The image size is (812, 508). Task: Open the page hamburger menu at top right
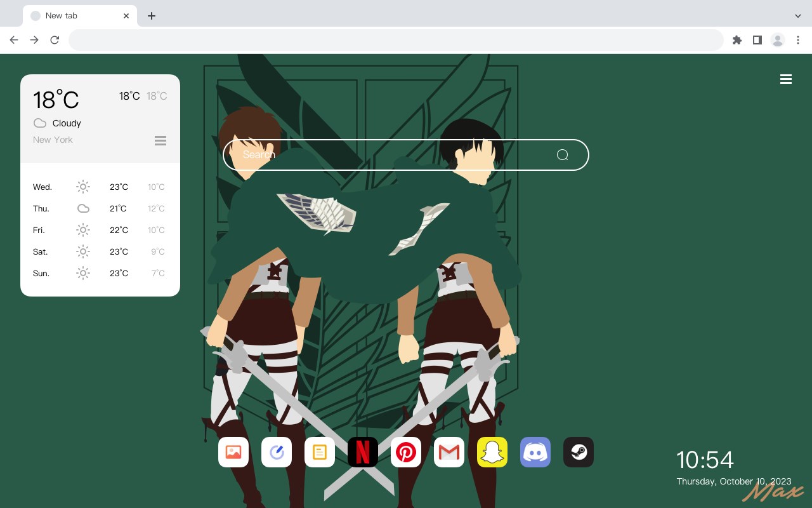(786, 79)
